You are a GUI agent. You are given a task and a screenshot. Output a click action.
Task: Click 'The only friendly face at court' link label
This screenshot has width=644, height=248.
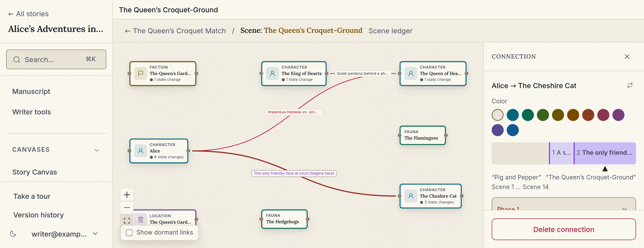[x=294, y=173]
